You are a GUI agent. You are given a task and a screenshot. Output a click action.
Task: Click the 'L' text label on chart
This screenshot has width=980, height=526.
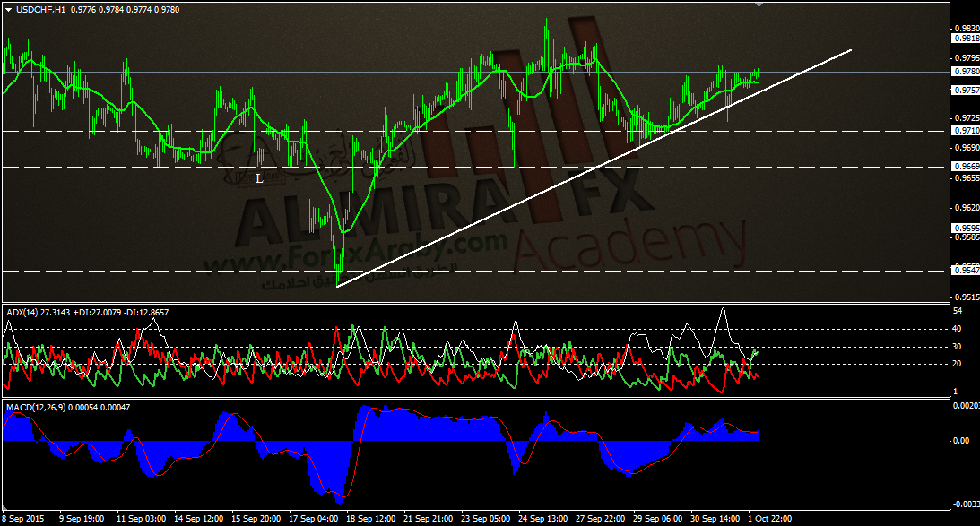pyautogui.click(x=259, y=178)
